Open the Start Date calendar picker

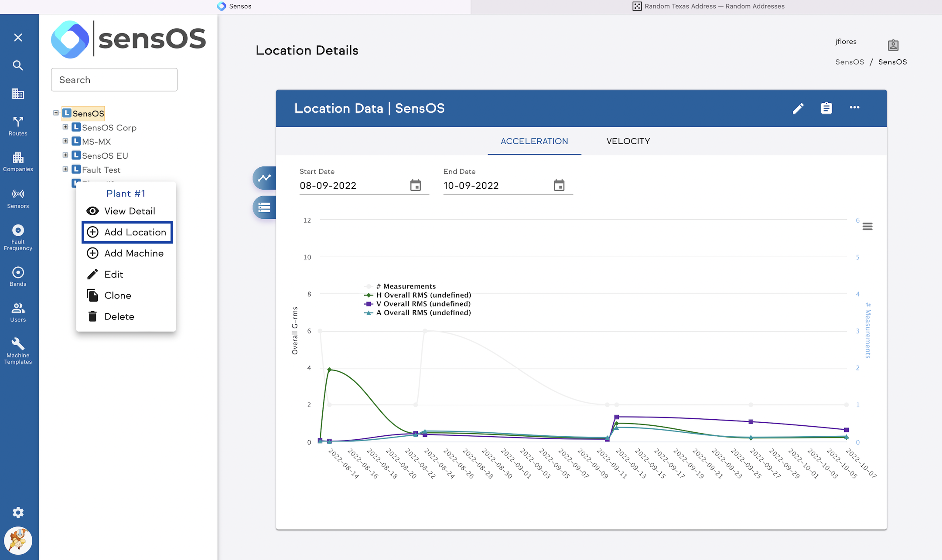click(416, 185)
